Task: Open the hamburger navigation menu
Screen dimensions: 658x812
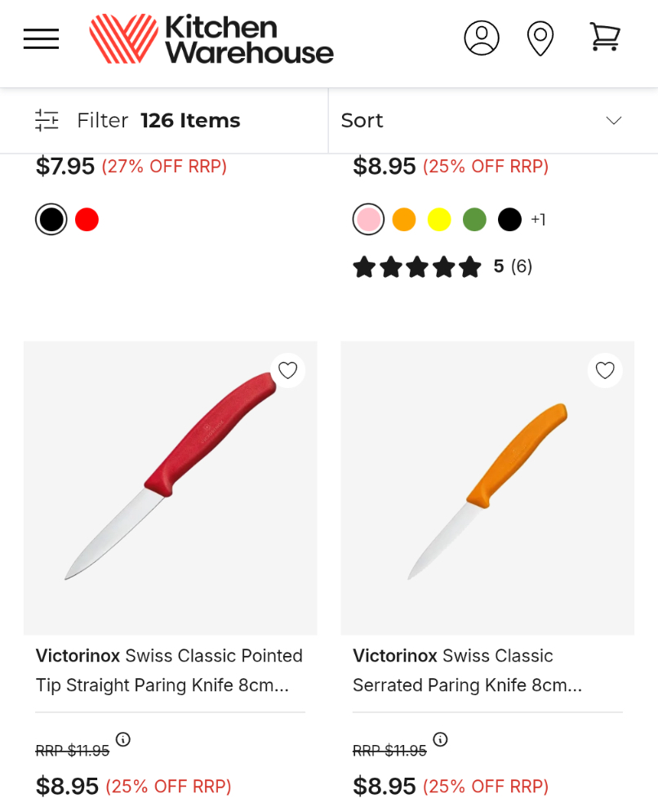Action: [41, 38]
